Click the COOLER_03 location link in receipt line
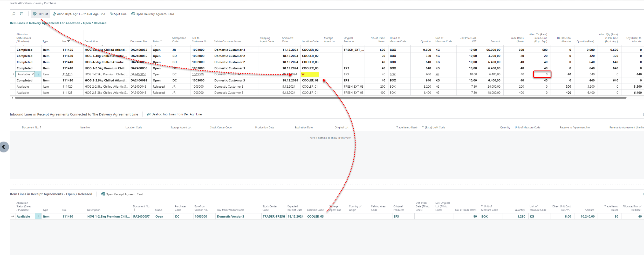This screenshot has width=644, height=255. point(315,217)
